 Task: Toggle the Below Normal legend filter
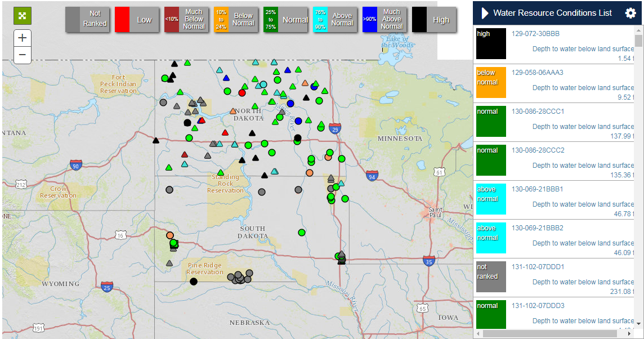pyautogui.click(x=236, y=20)
